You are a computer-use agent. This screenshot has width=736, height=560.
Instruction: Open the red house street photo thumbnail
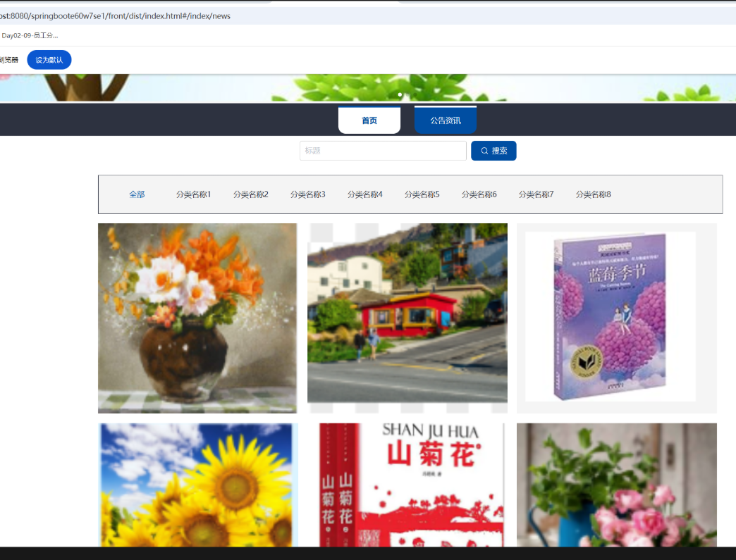point(407,318)
